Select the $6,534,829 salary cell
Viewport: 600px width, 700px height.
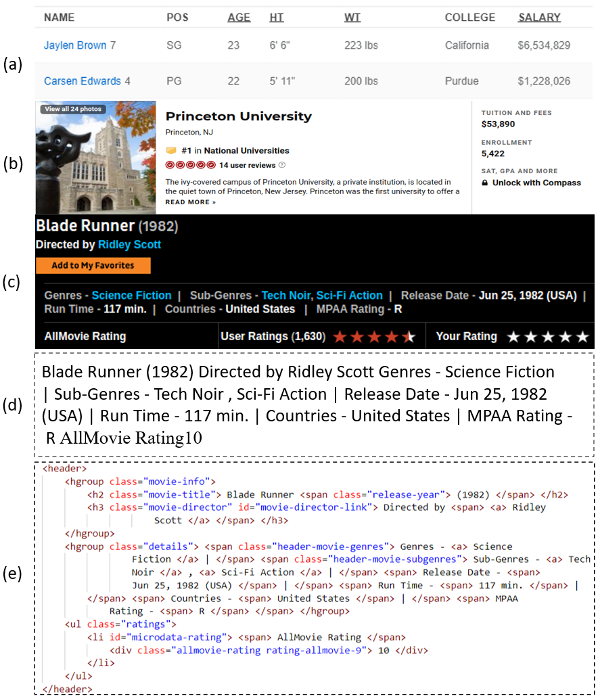point(544,45)
